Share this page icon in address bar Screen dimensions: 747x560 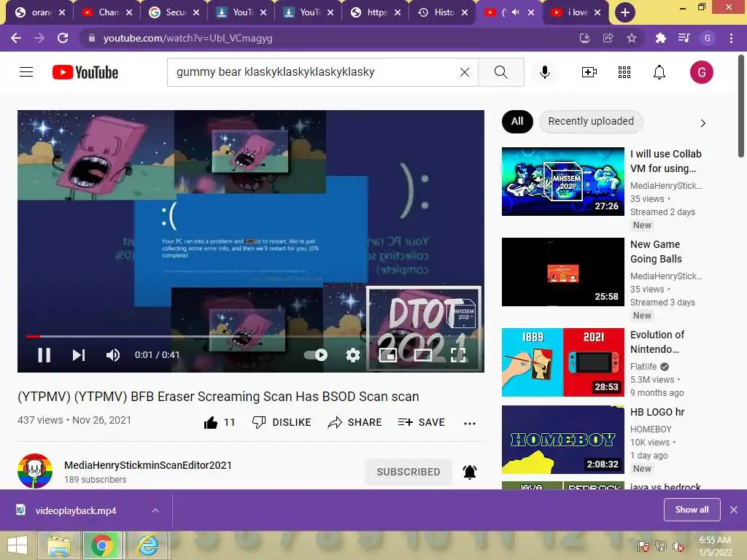pos(608,38)
